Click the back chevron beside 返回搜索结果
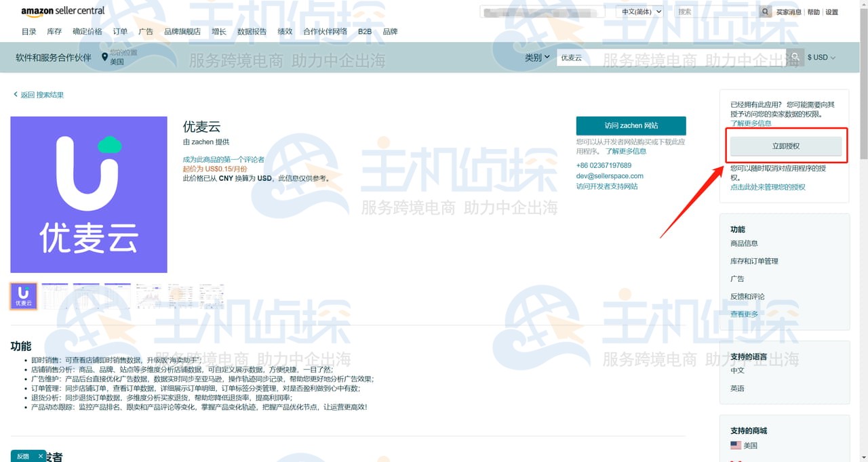The height and width of the screenshot is (462, 868). tap(16, 95)
